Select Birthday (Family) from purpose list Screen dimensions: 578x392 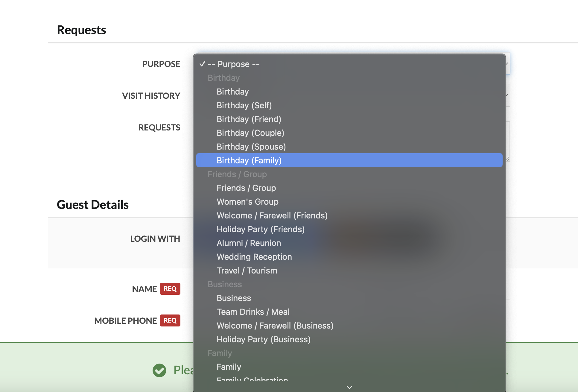coord(249,160)
